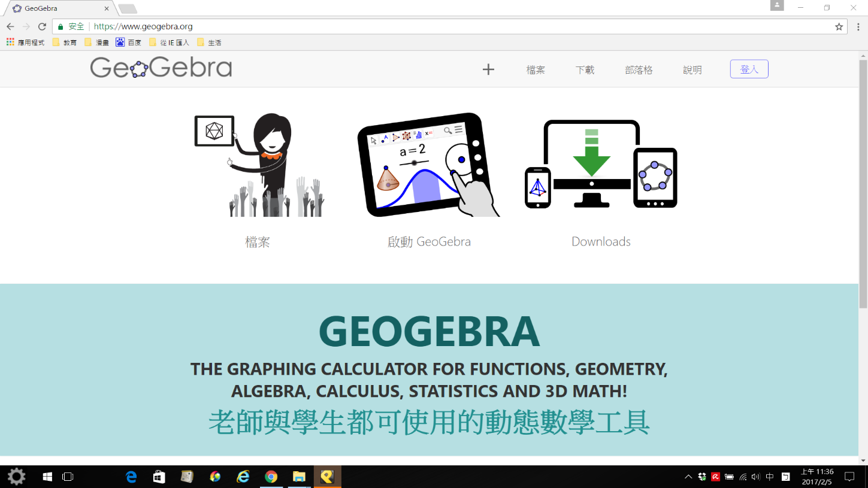Open the 百度 bookmark
Viewport: 868px width, 488px height.
pyautogui.click(x=129, y=43)
